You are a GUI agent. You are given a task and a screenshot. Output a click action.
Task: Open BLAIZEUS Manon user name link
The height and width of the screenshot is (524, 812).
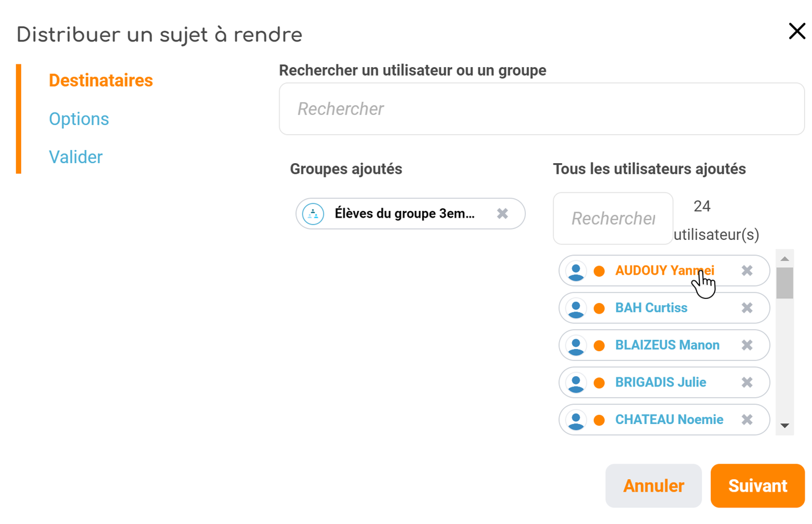coord(667,345)
